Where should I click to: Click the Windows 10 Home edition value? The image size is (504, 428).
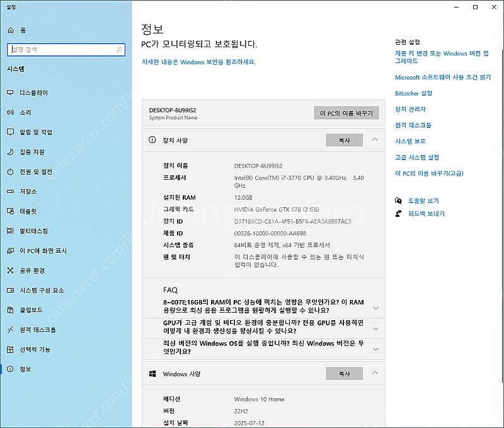coord(259,399)
